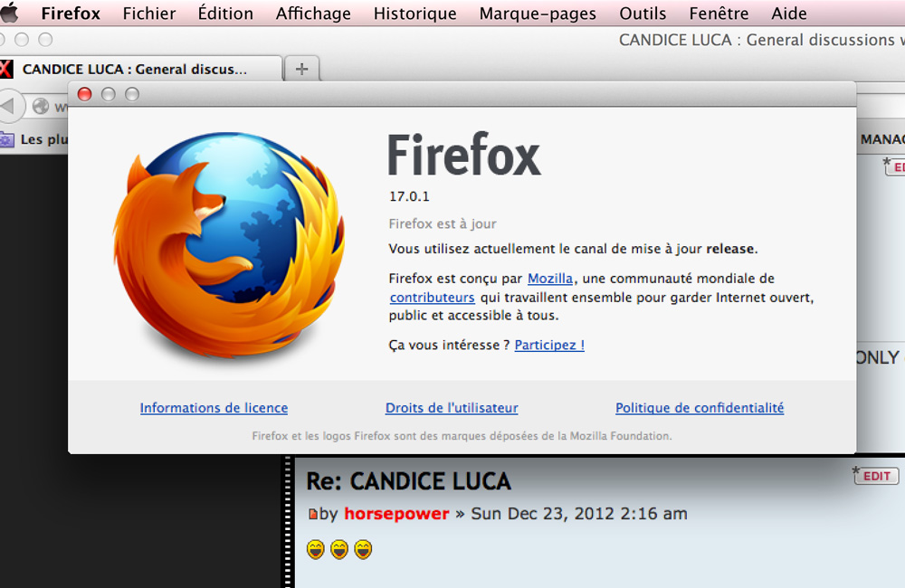Click the globe site identity icon
905x588 pixels.
(41, 107)
